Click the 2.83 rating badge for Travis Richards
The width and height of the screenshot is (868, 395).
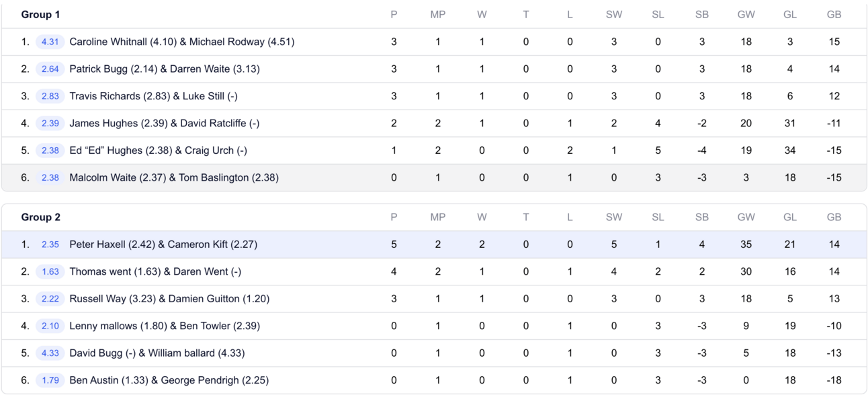pyautogui.click(x=50, y=96)
